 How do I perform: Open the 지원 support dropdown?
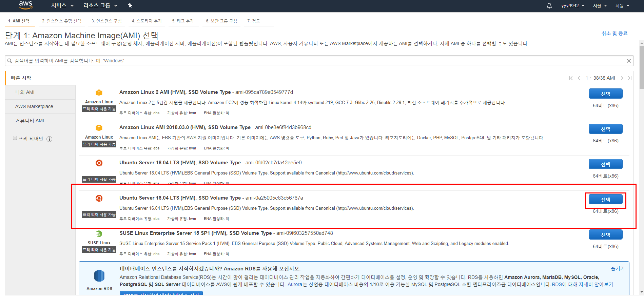pos(622,6)
